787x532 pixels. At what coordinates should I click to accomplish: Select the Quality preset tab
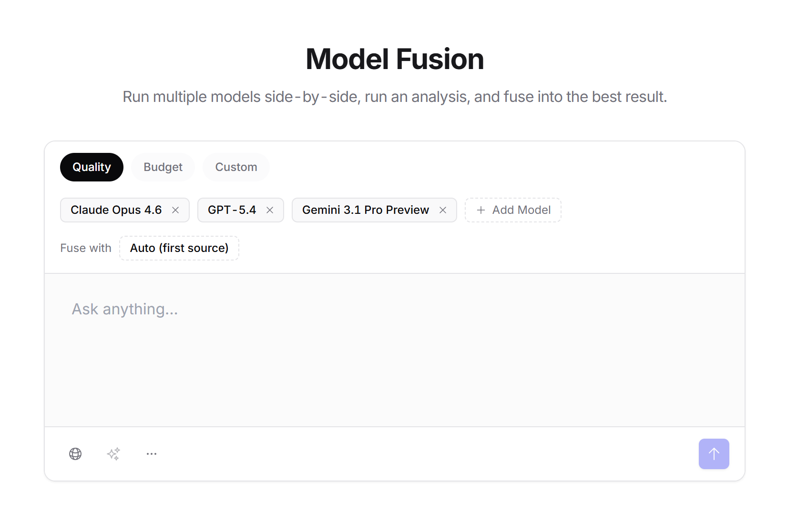click(x=92, y=167)
